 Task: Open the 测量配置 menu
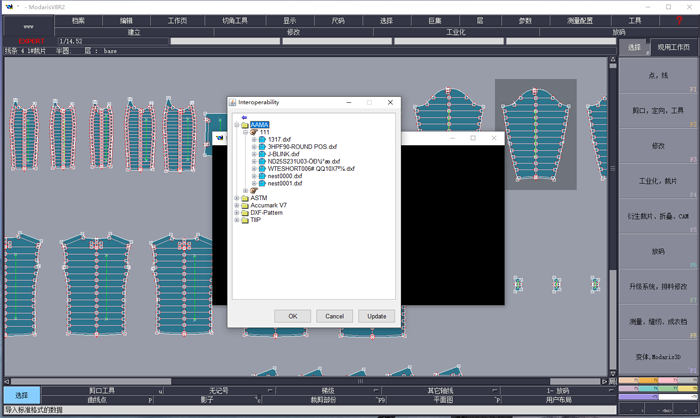click(x=580, y=21)
